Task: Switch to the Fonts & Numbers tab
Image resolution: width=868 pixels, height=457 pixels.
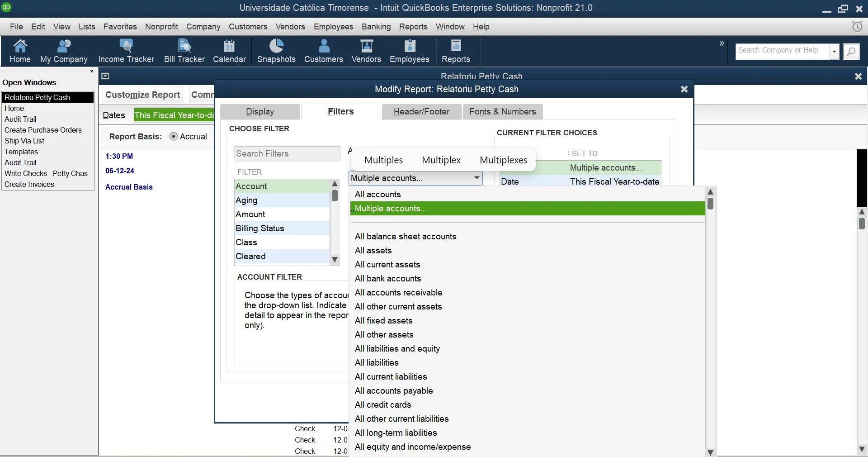Action: (503, 112)
